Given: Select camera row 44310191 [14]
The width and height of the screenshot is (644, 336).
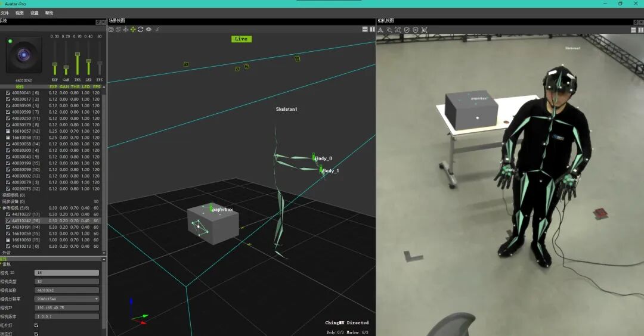Looking at the screenshot, I should 26,227.
